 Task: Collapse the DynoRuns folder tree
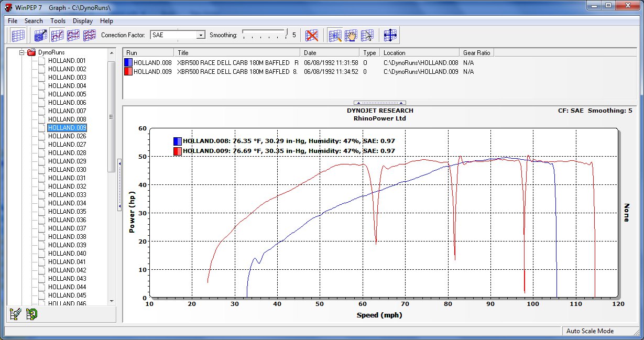22,52
